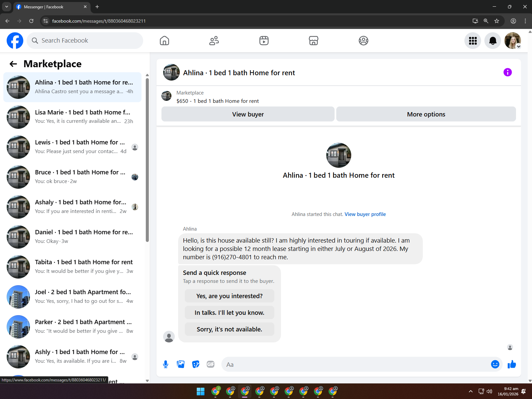Open the Ahlina conversation in the list
532x399 pixels.
point(72,87)
